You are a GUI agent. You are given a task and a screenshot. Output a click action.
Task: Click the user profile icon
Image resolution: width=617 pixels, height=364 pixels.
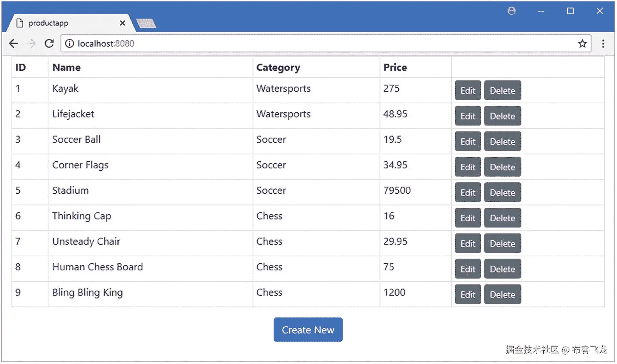click(511, 11)
